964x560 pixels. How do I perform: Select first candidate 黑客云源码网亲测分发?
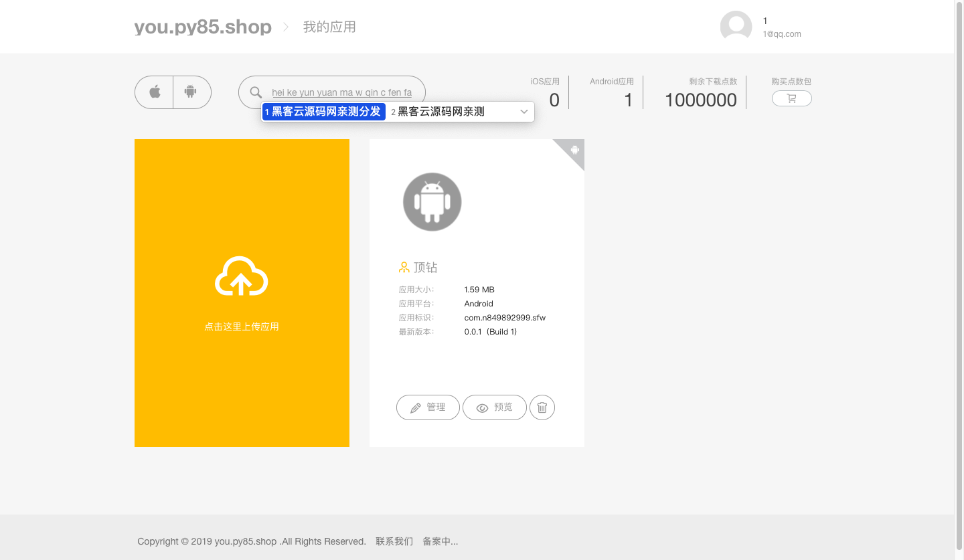point(324,112)
